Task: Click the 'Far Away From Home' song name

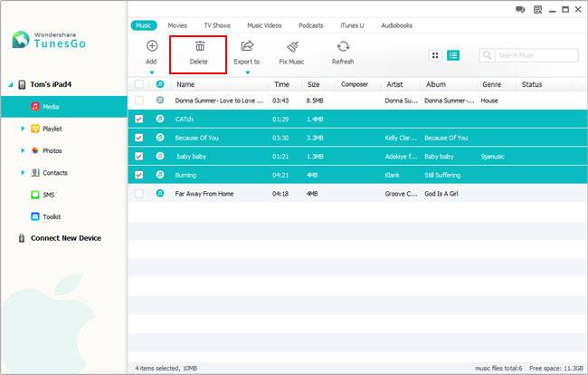Action: click(x=204, y=194)
